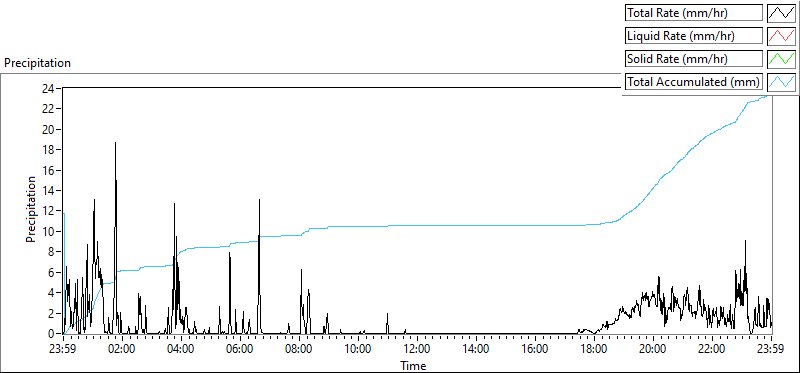
Task: Click the 14 y-axis tick value
Action: (x=48, y=190)
